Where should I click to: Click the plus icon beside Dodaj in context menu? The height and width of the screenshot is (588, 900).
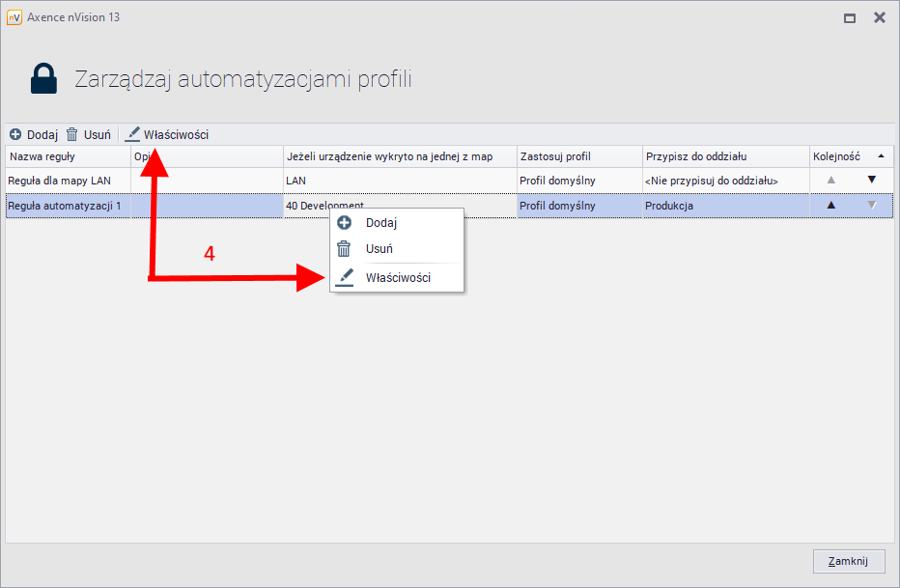coord(346,222)
